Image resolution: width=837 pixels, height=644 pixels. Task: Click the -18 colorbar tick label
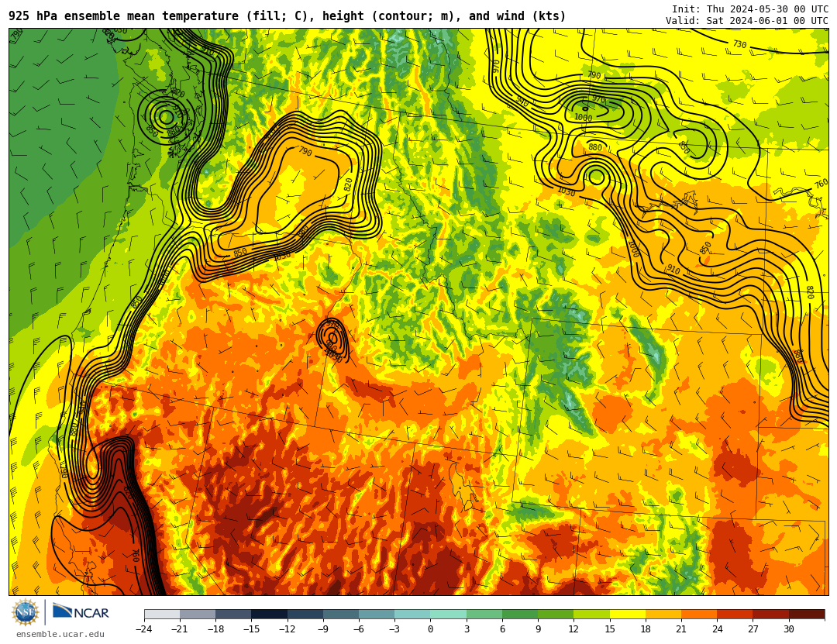(215, 629)
